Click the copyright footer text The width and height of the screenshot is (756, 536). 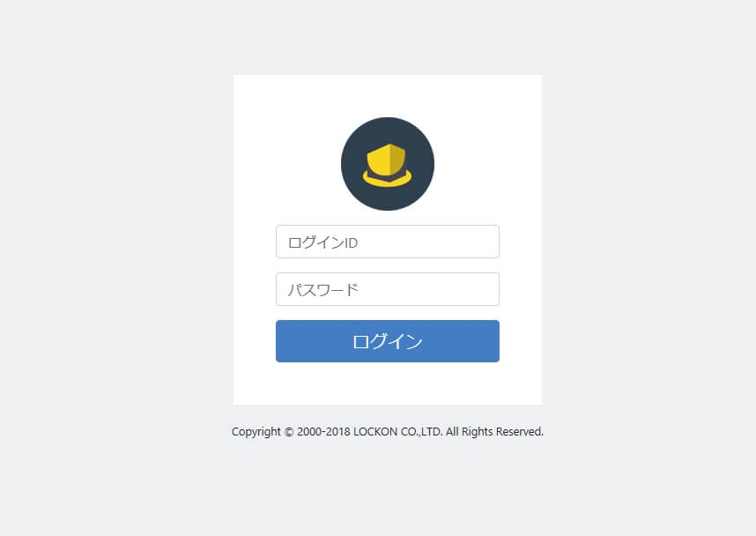pyautogui.click(x=387, y=431)
